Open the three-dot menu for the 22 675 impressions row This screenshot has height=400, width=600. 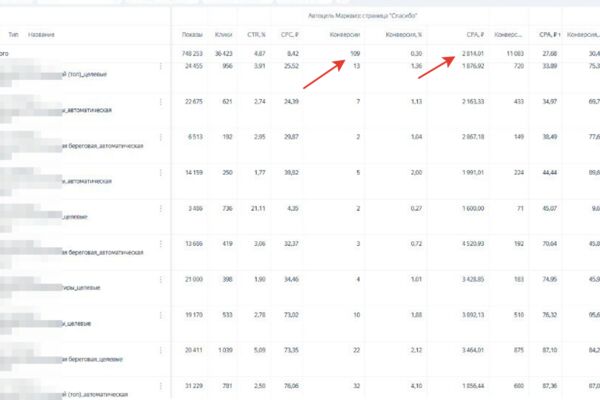tap(161, 102)
